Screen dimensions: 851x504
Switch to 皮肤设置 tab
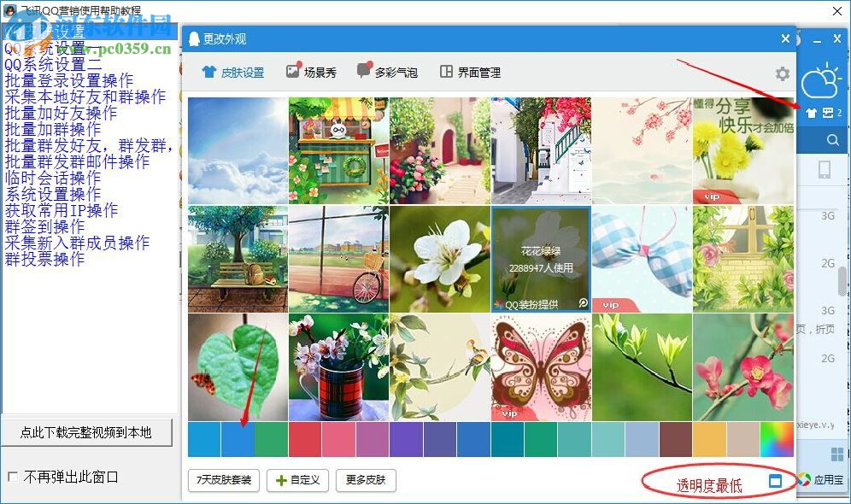[233, 72]
